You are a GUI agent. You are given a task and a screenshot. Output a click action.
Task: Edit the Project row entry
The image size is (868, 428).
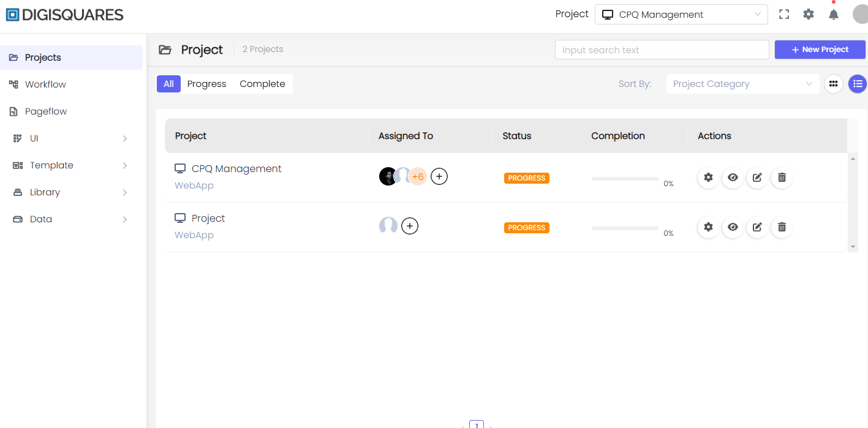click(757, 227)
